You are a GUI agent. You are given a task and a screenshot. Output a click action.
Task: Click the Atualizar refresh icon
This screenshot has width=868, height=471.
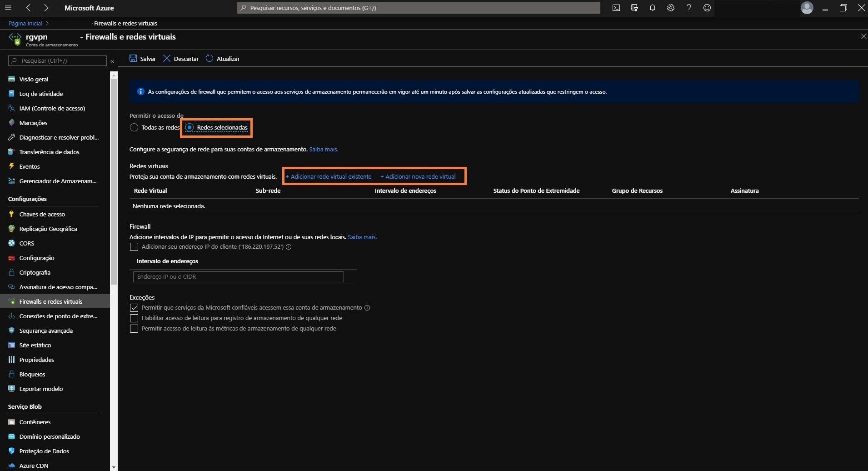210,58
